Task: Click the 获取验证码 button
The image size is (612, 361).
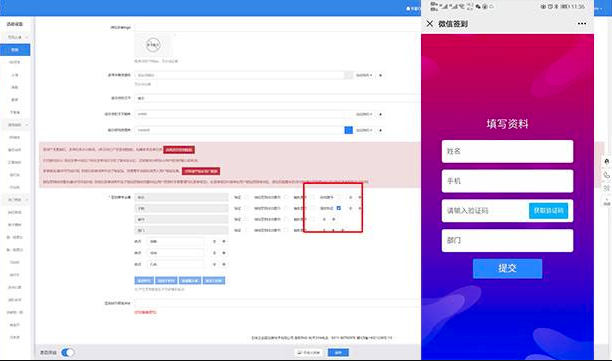Action: [548, 211]
